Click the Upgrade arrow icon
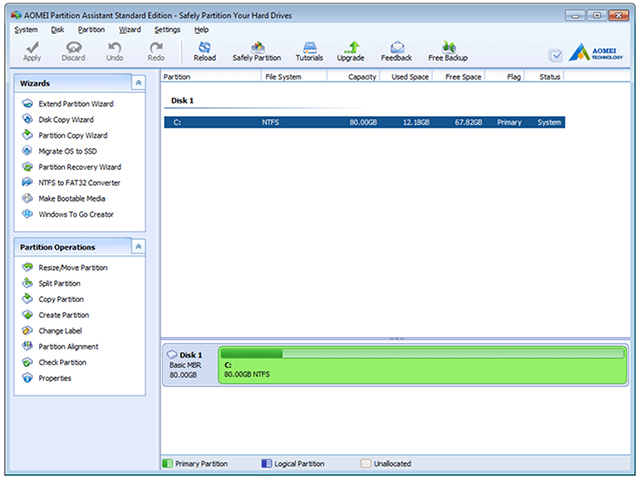This screenshot has height=480, width=640. 351,47
